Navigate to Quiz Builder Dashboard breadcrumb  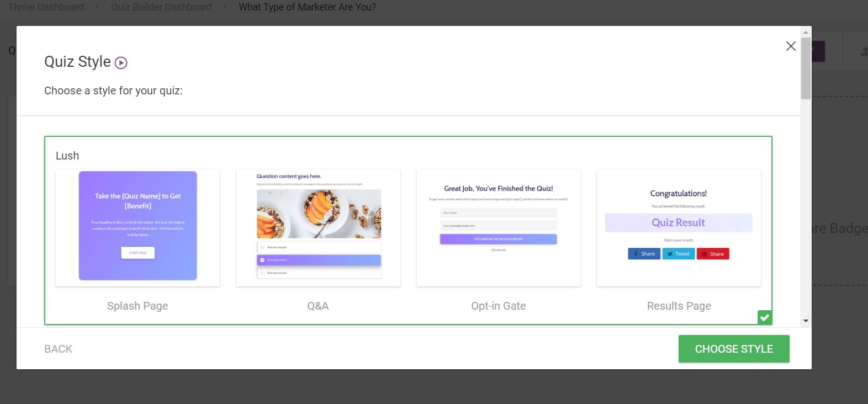161,7
